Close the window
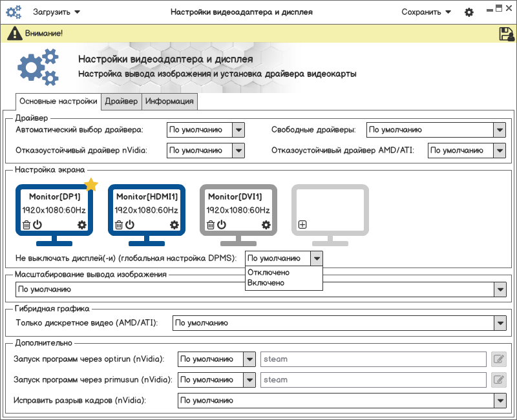 click(509, 8)
